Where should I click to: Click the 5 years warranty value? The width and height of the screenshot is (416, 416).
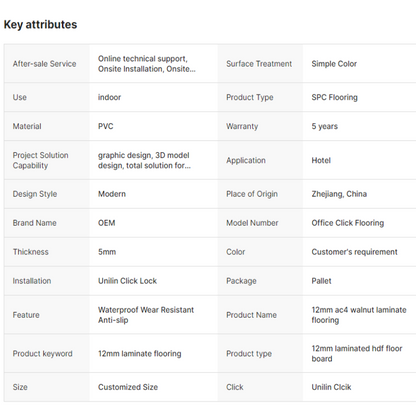pyautogui.click(x=324, y=126)
